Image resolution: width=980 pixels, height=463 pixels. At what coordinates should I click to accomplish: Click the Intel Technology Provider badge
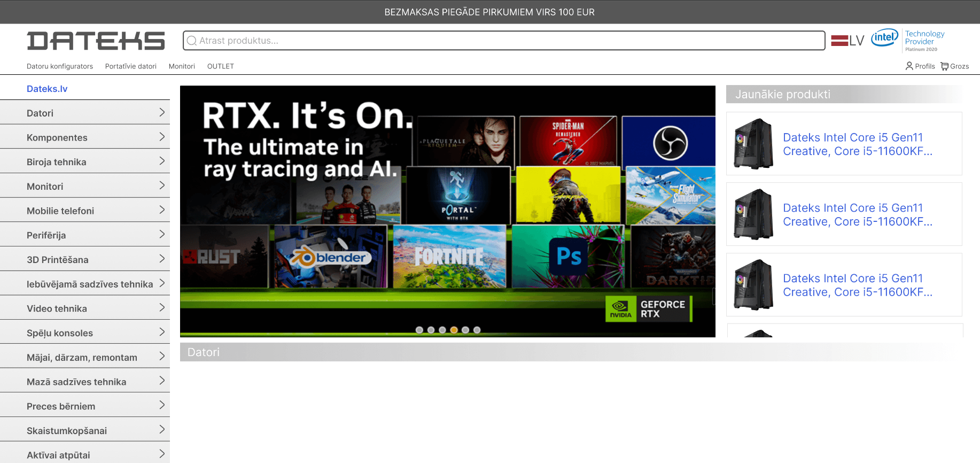click(908, 41)
